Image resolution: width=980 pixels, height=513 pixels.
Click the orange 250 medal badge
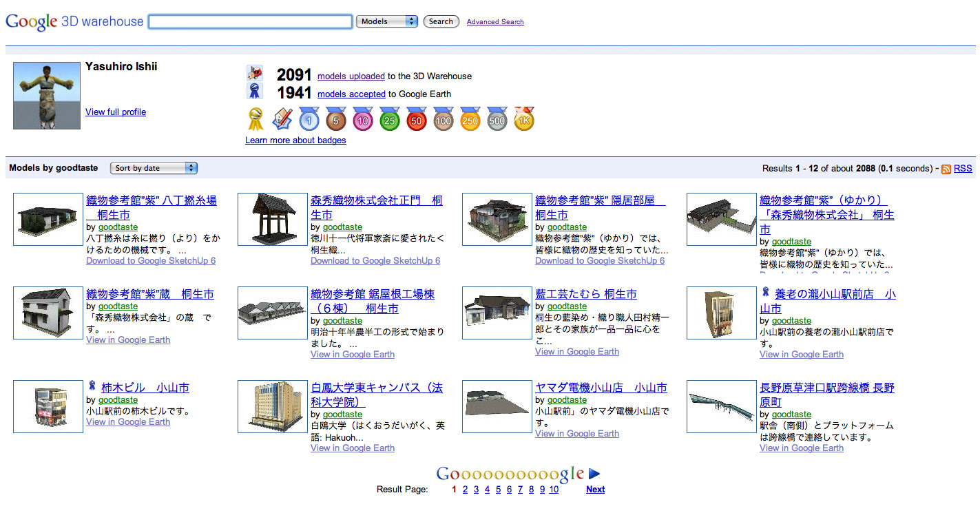click(470, 119)
